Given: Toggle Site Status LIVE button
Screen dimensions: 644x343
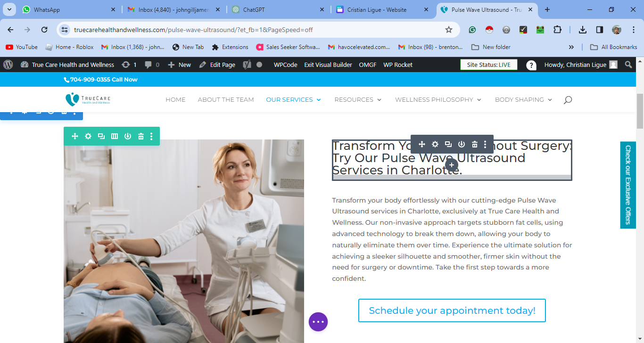Looking at the screenshot, I should click(x=488, y=65).
